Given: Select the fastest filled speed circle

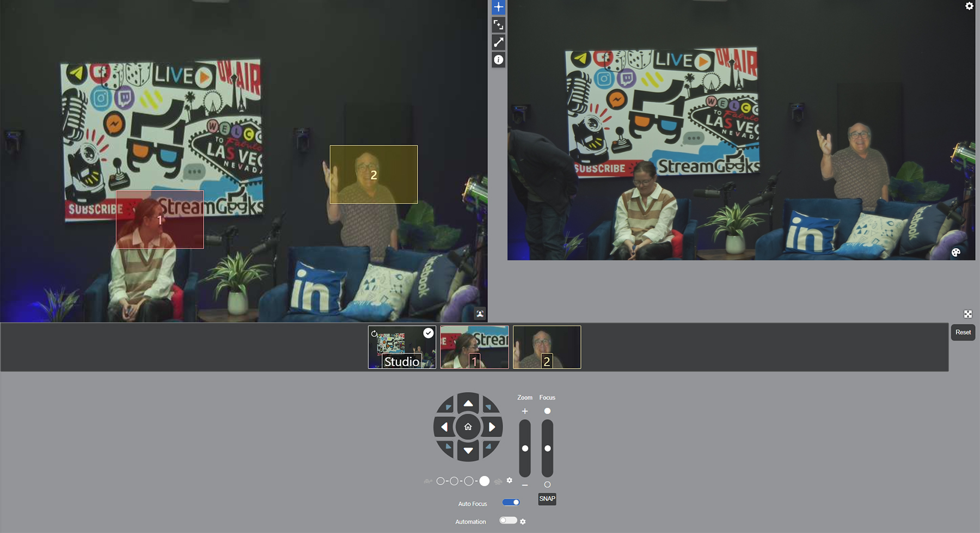Looking at the screenshot, I should [484, 481].
